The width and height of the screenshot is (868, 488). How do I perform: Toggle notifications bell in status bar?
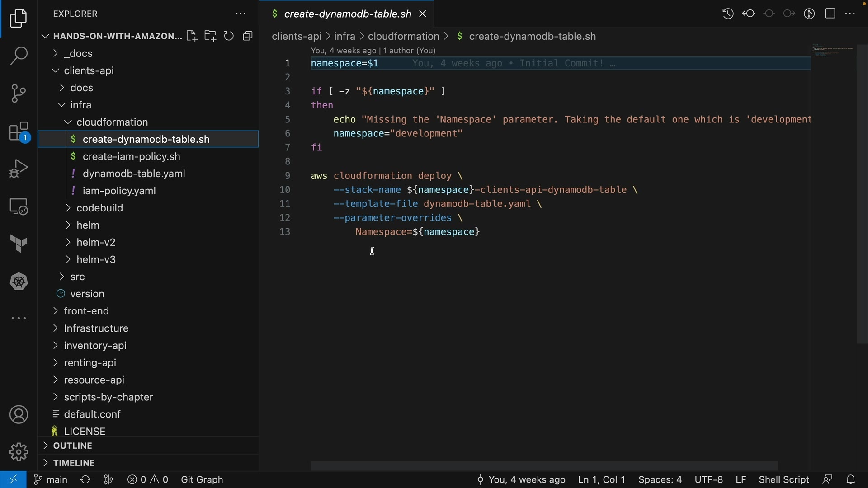pyautogui.click(x=851, y=479)
